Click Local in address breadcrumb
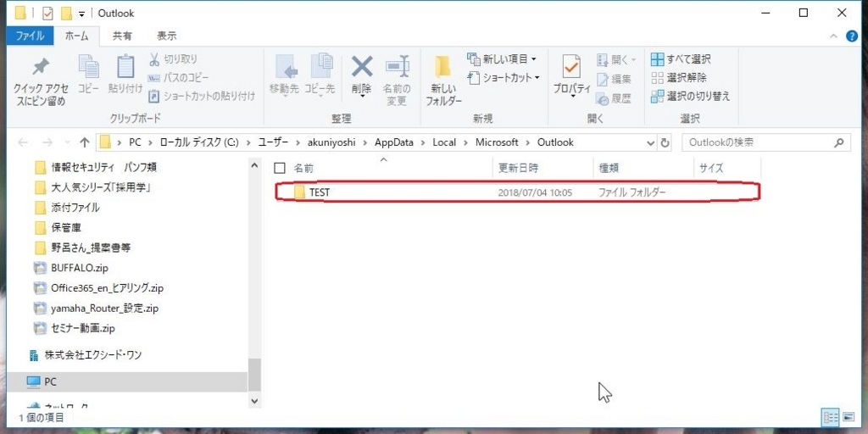The image size is (868, 434). (444, 142)
